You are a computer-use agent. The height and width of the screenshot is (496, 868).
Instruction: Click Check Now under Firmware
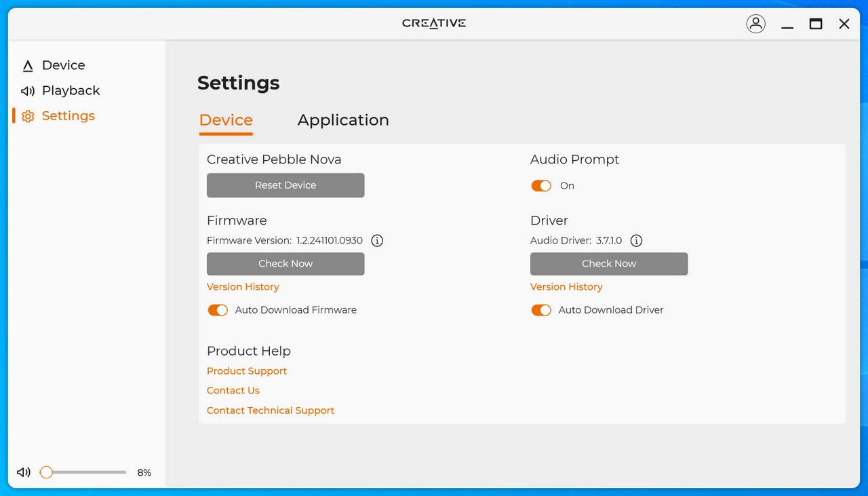coord(285,263)
